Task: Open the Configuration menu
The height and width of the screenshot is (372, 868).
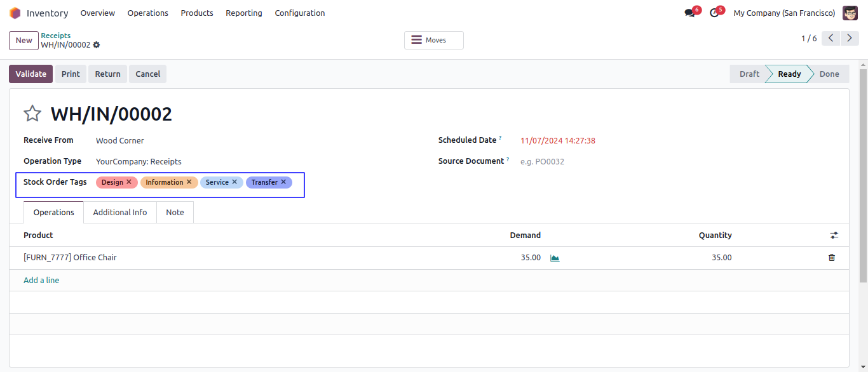Action: click(300, 13)
